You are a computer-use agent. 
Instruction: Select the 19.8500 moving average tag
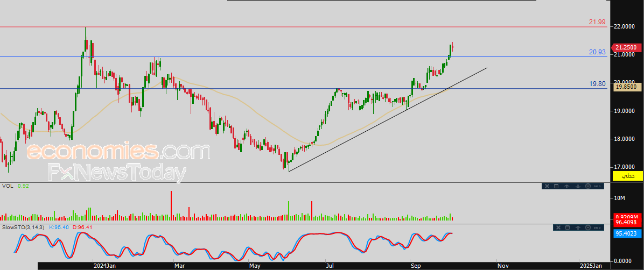point(627,87)
